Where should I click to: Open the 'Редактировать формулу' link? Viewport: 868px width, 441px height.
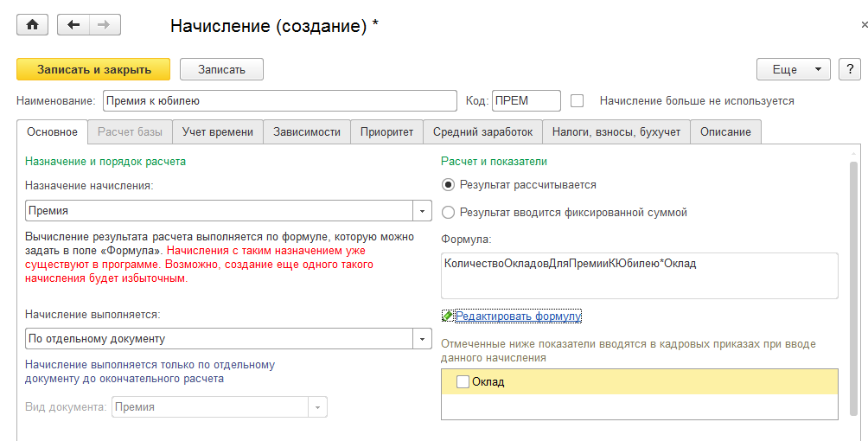coord(518,316)
